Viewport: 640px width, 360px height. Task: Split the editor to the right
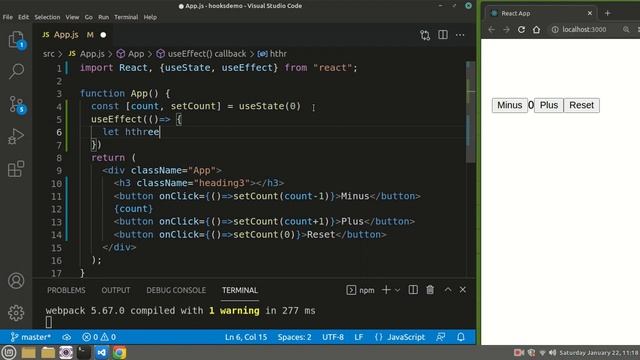pyautogui.click(x=443, y=35)
